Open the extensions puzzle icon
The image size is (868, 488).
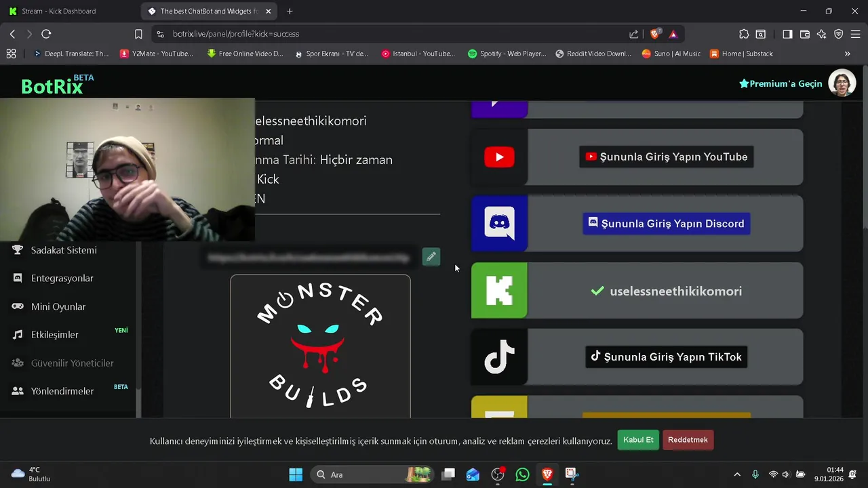coord(744,34)
